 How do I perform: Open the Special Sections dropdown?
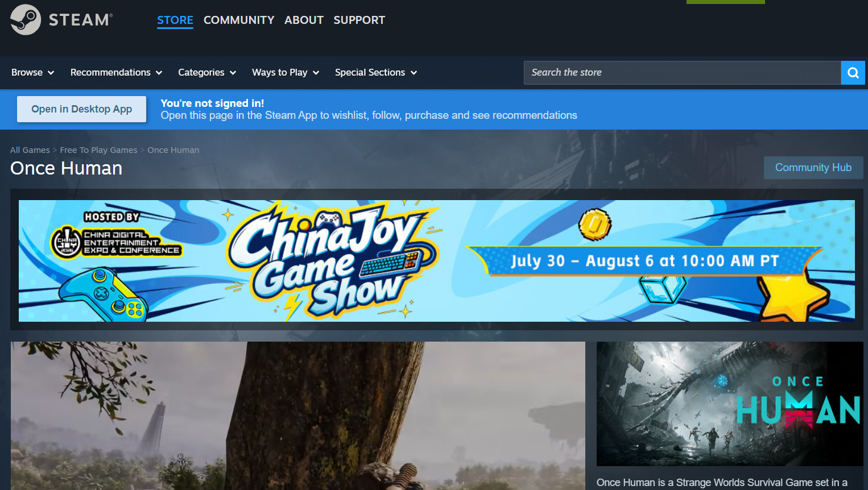click(x=376, y=73)
